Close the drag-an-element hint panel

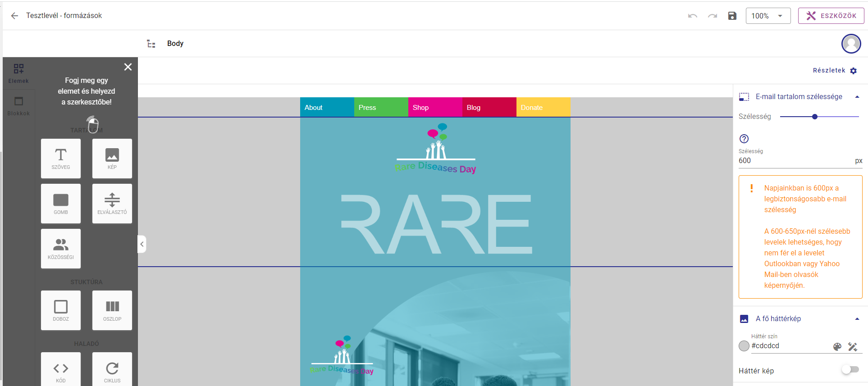point(128,67)
